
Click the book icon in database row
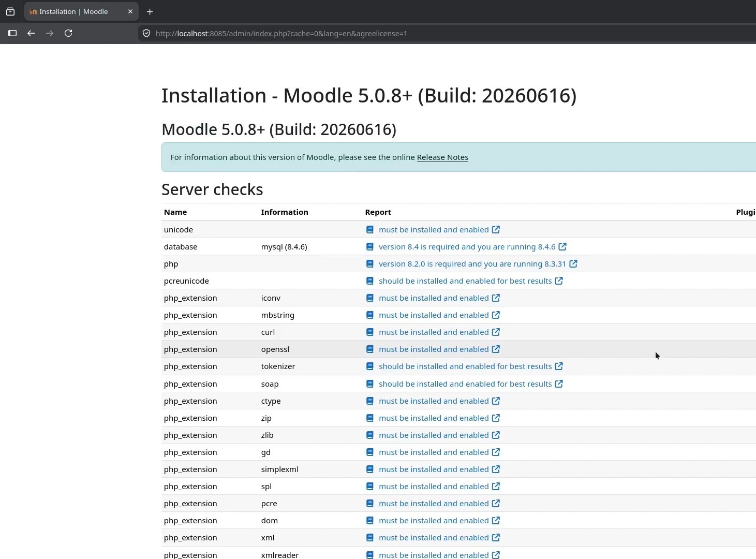point(370,247)
